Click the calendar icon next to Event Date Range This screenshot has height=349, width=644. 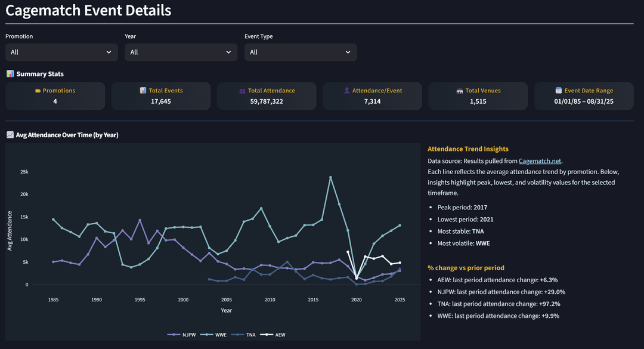[x=559, y=91]
